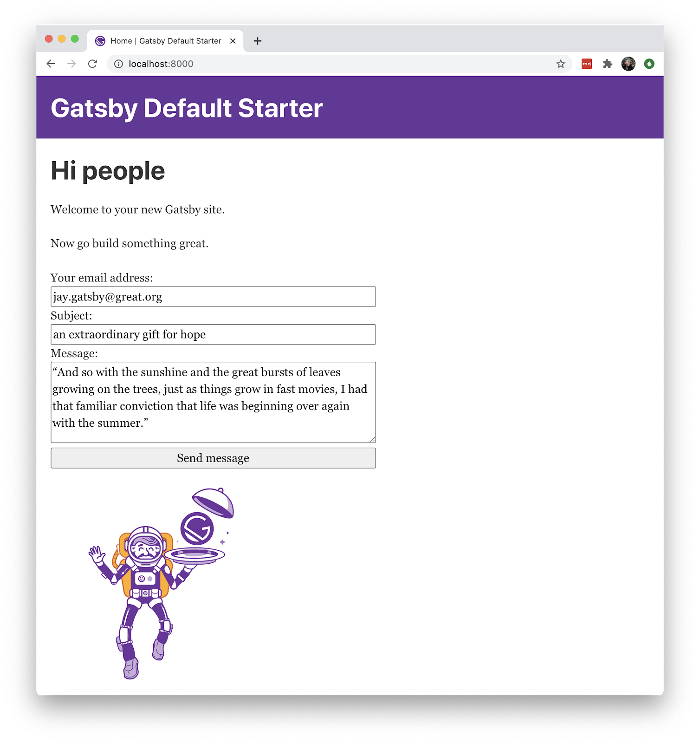Bookmark this page with the star icon
Viewport: 700px width, 743px height.
click(x=561, y=64)
